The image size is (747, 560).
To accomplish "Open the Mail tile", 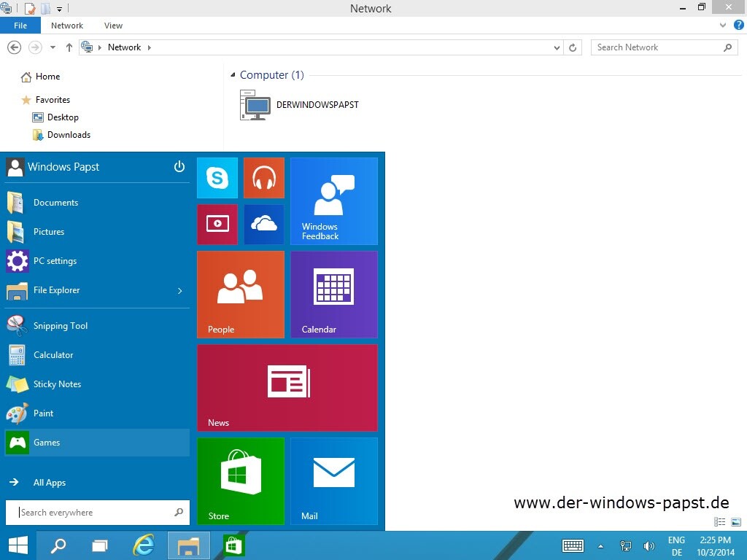I will [333, 481].
